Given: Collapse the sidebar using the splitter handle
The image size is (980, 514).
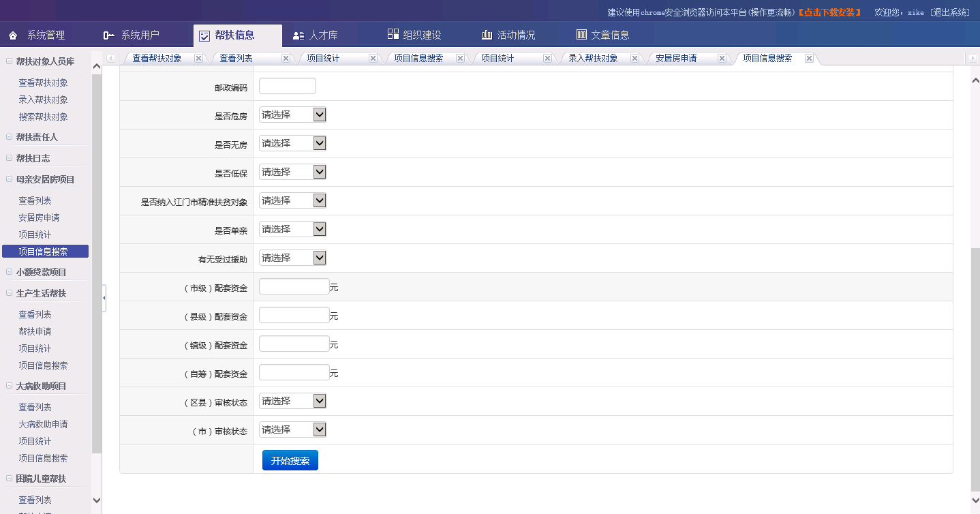Looking at the screenshot, I should point(104,299).
